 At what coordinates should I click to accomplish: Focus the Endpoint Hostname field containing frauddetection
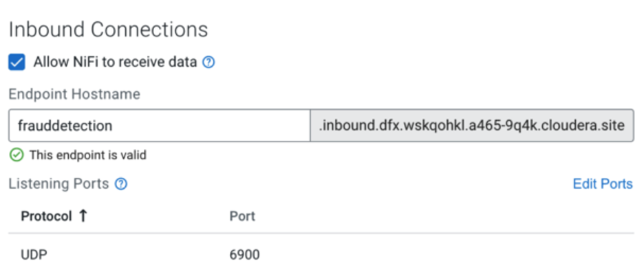160,126
